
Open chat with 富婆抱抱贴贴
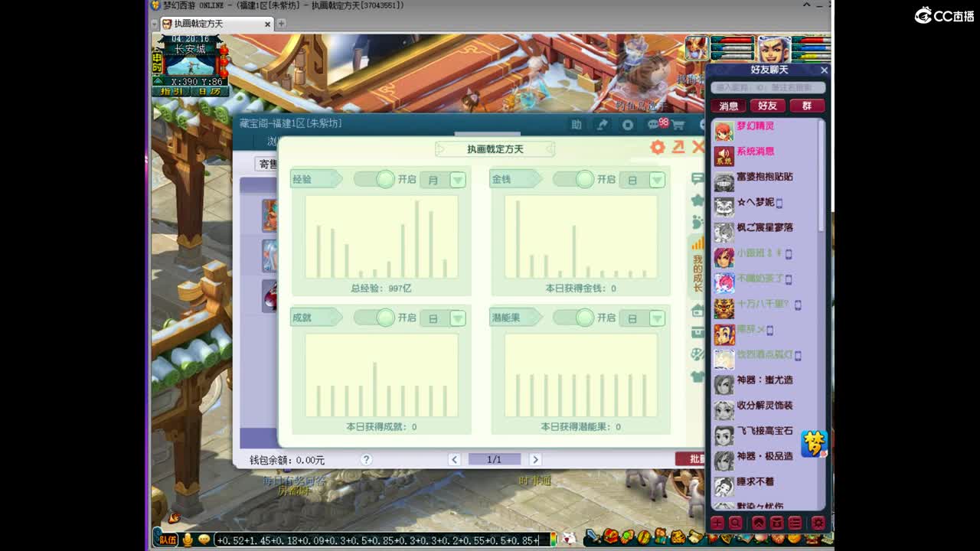point(765,181)
